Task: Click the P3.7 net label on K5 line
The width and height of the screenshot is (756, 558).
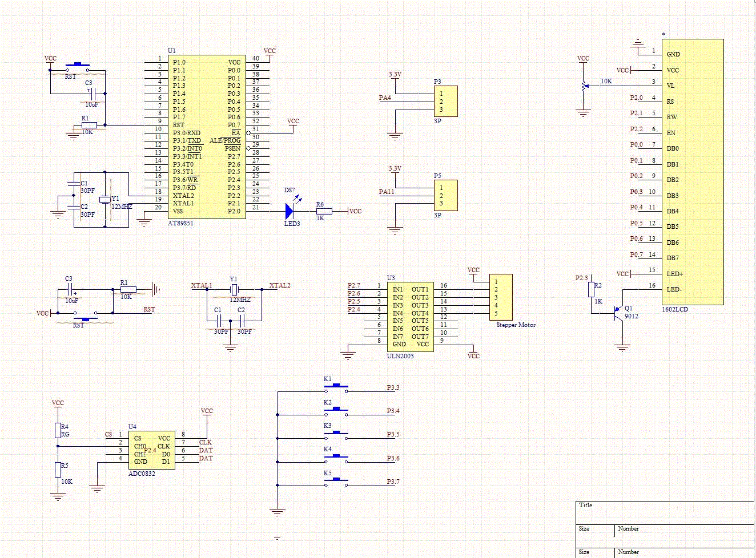Action: (393, 482)
